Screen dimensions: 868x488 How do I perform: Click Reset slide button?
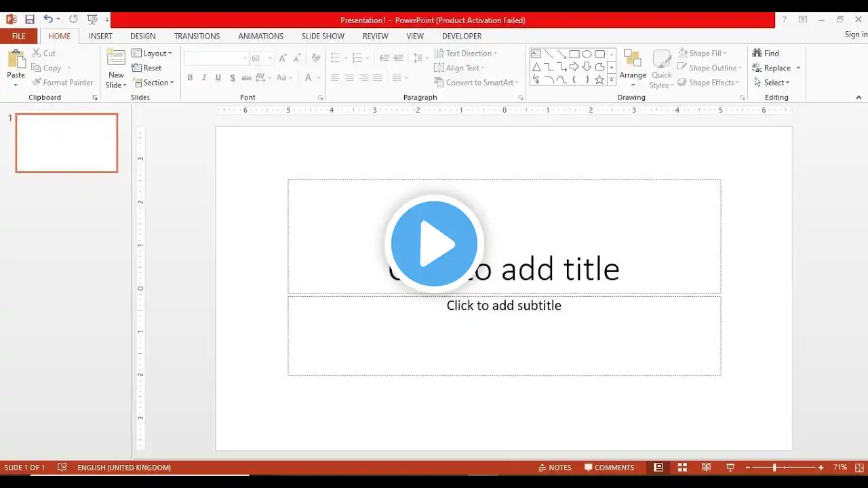point(146,68)
